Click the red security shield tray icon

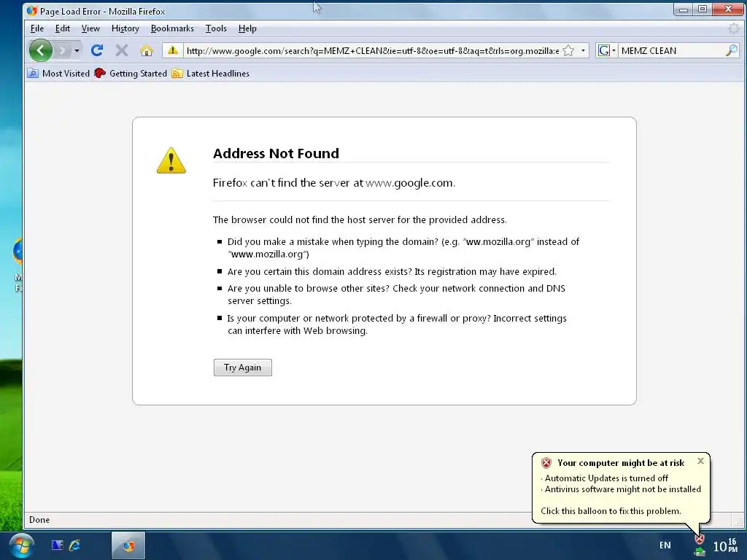click(x=700, y=540)
